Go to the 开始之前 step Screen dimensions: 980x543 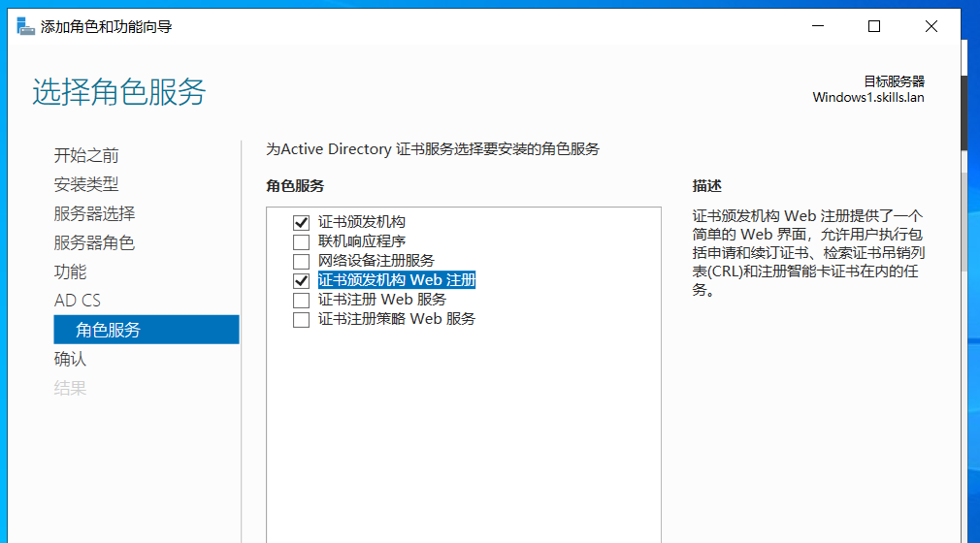tap(86, 155)
